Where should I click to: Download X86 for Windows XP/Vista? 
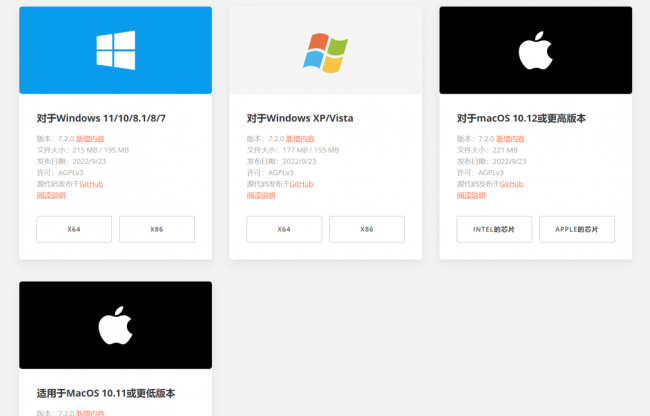[367, 229]
